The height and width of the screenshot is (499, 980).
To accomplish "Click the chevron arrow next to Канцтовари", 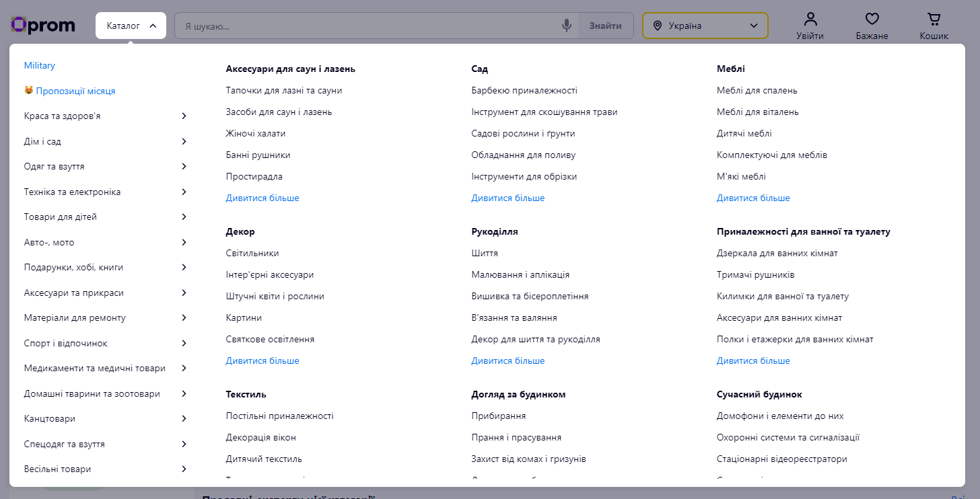I will pyautogui.click(x=184, y=419).
